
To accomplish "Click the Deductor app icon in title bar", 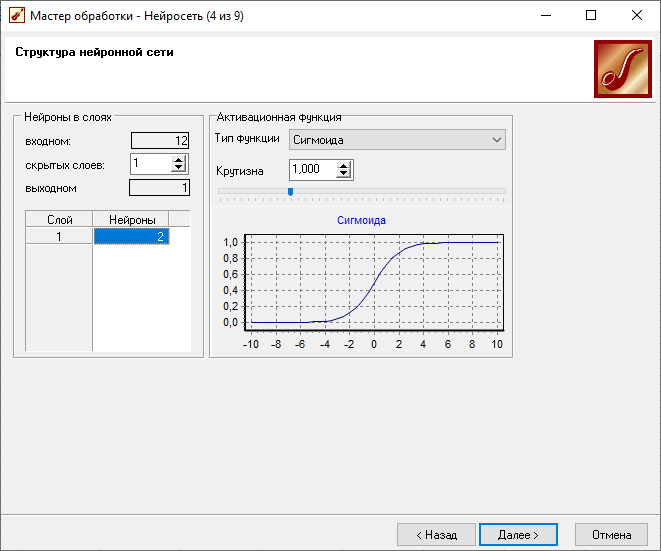I will pyautogui.click(x=17, y=16).
